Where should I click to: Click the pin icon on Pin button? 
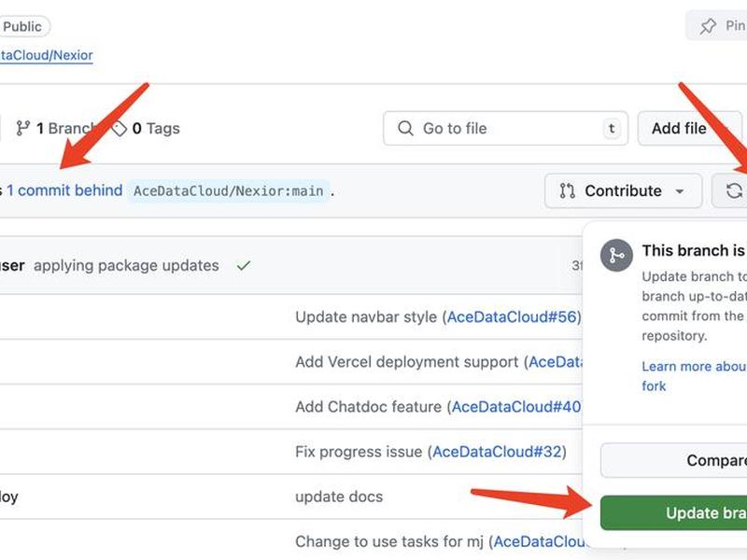708,26
